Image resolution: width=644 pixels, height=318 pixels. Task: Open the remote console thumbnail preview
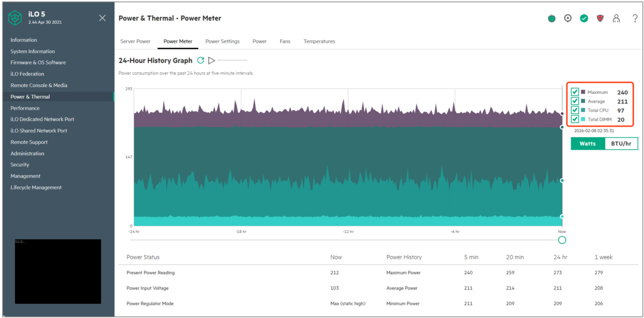tap(58, 271)
